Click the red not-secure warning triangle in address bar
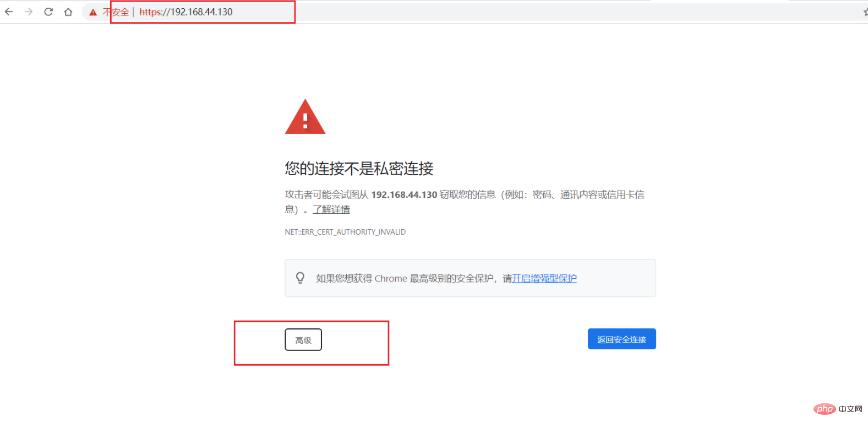Screen dimensions: 868x427 pyautogui.click(x=93, y=12)
